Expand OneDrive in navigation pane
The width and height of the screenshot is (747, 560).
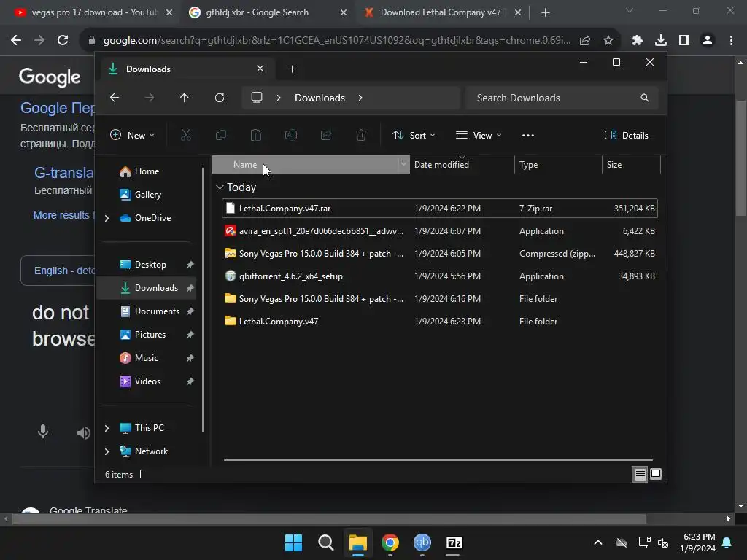point(107,218)
